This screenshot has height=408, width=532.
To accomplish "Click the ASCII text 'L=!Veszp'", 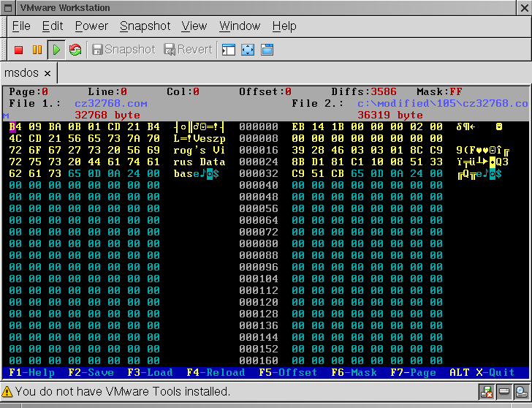I will [199, 138].
